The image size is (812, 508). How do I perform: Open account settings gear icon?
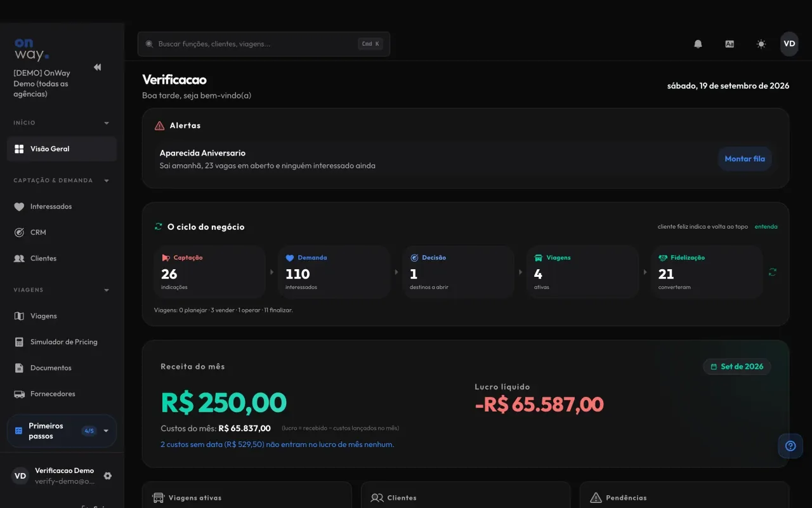[x=107, y=476]
